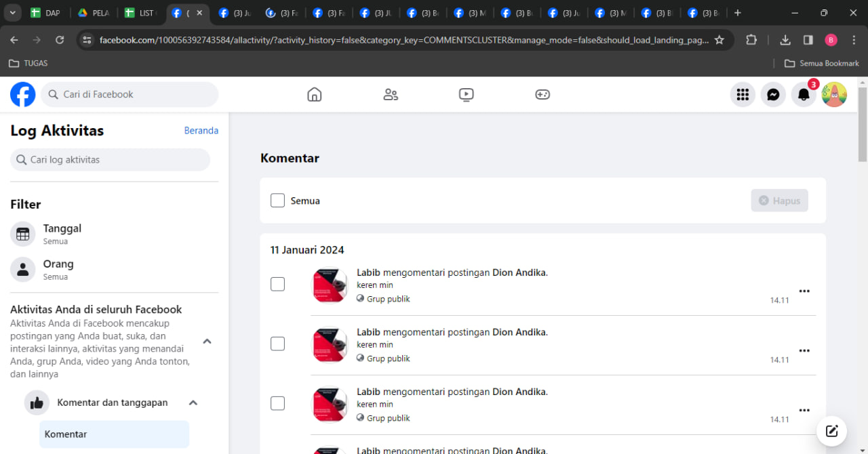
Task: Open the Orang filter
Action: 114,270
